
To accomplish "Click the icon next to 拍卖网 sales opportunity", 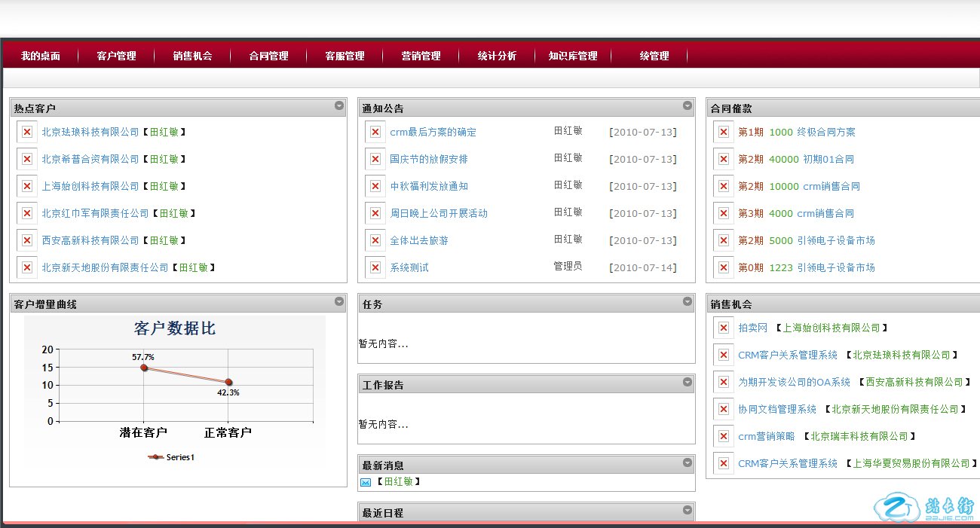I will tap(724, 328).
